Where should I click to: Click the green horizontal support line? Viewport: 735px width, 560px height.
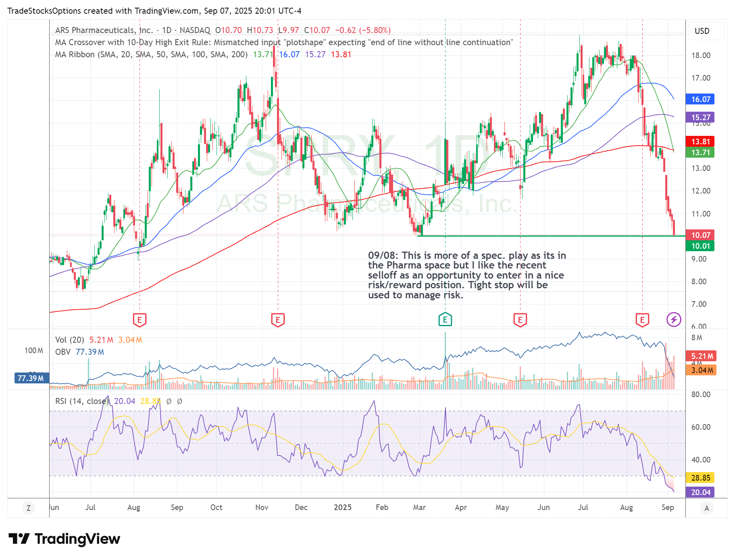(x=551, y=236)
